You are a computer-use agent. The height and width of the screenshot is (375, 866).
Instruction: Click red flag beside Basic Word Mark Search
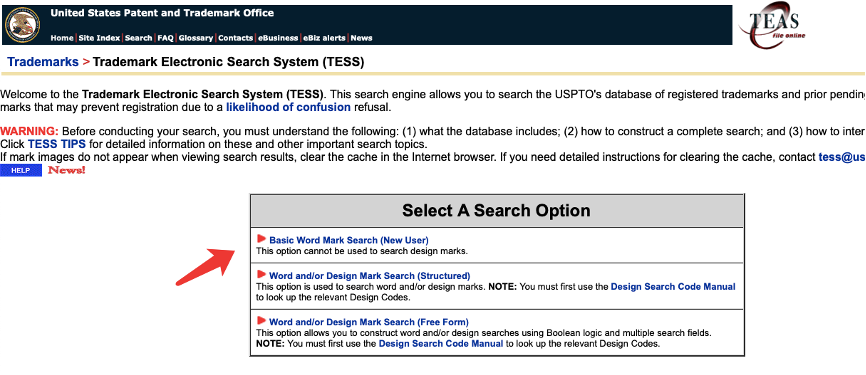pyautogui.click(x=261, y=239)
